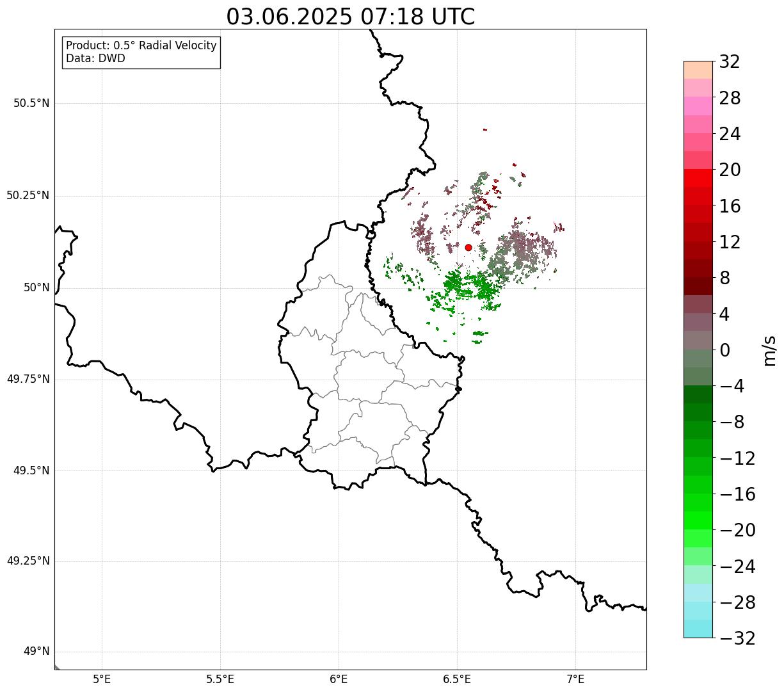Click the 'Product: 0.5° Radial Velocity' text
Viewport: 784px width, 692px height.
141,46
